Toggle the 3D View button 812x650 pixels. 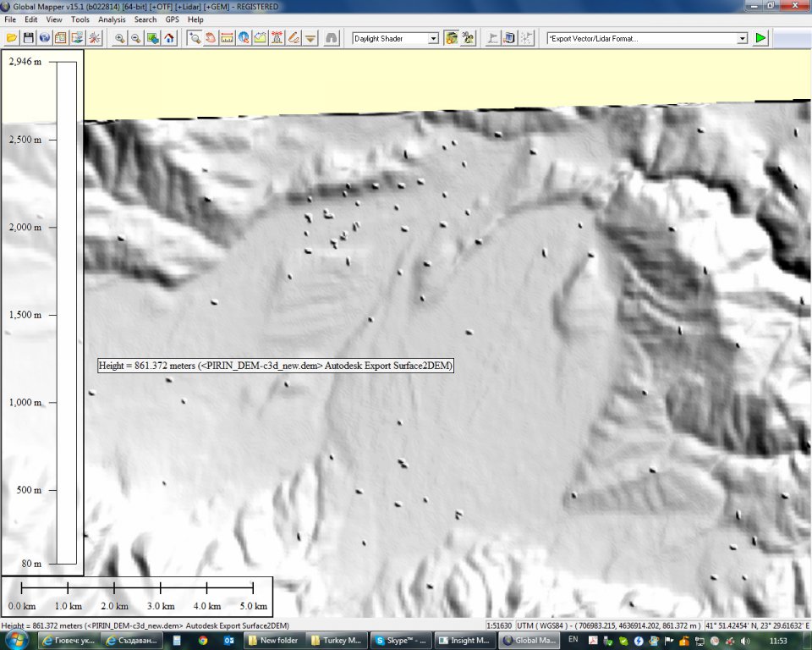click(x=468, y=38)
